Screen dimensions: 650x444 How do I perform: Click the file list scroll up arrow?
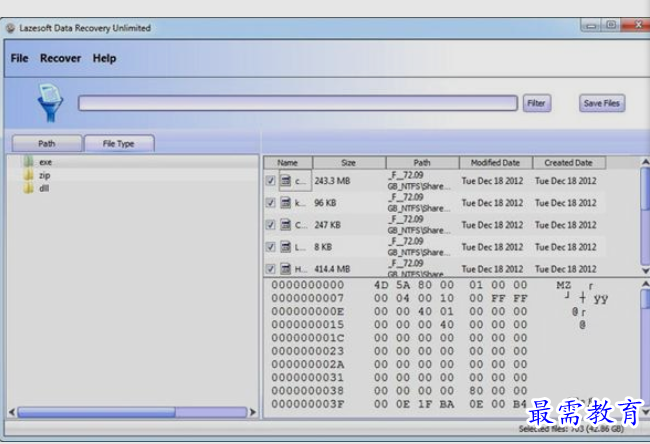point(645,161)
